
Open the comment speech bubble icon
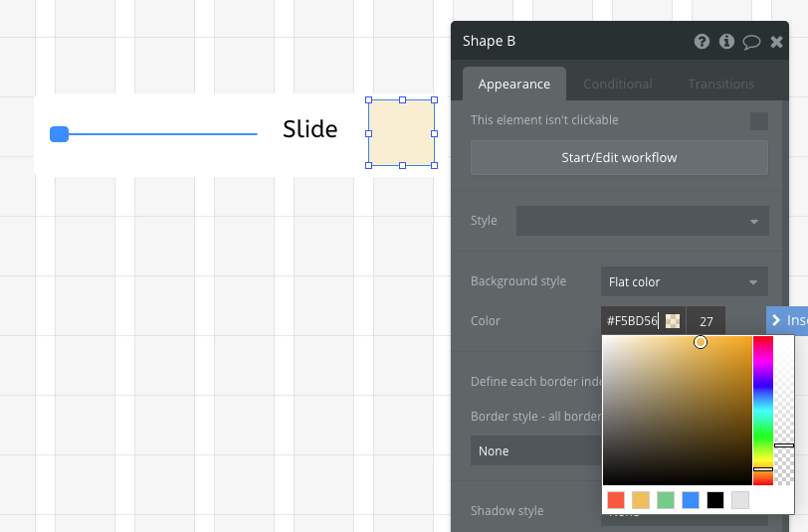(x=751, y=42)
